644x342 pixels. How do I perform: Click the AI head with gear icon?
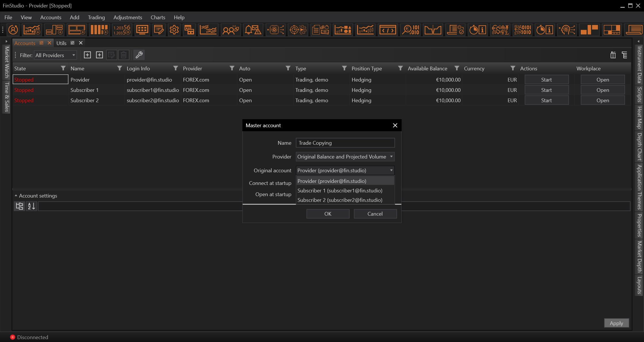(x=566, y=30)
